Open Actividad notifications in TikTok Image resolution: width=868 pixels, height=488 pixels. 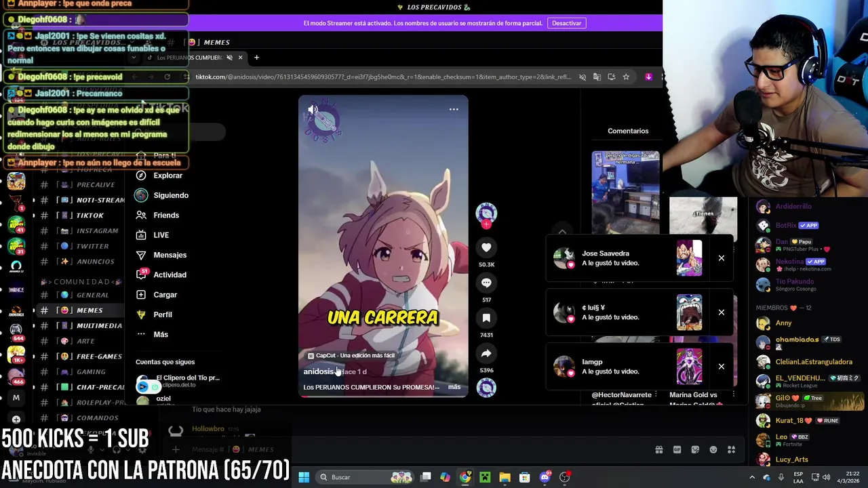(x=161, y=274)
